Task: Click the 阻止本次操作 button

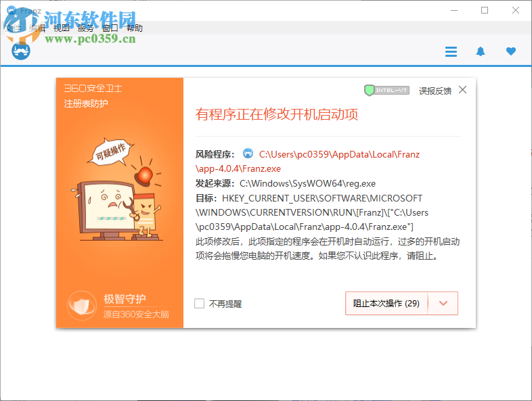Action: click(386, 304)
